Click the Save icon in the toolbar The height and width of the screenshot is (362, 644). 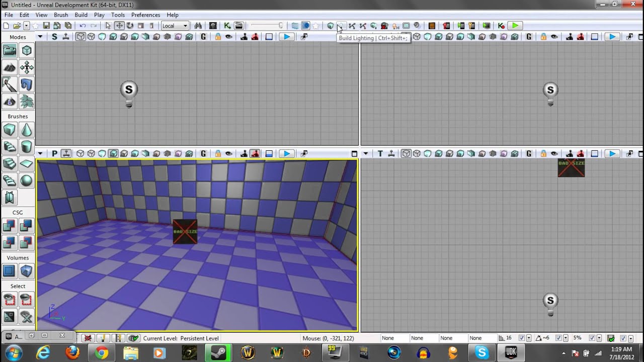tap(46, 26)
